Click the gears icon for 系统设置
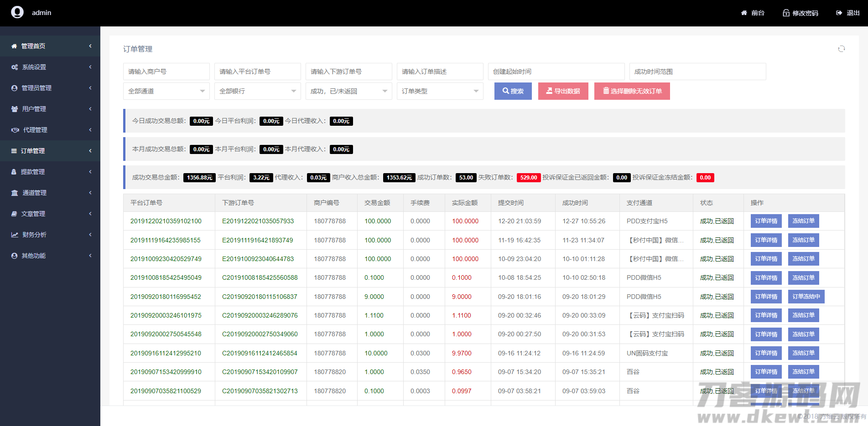This screenshot has width=868, height=426. pos(15,67)
